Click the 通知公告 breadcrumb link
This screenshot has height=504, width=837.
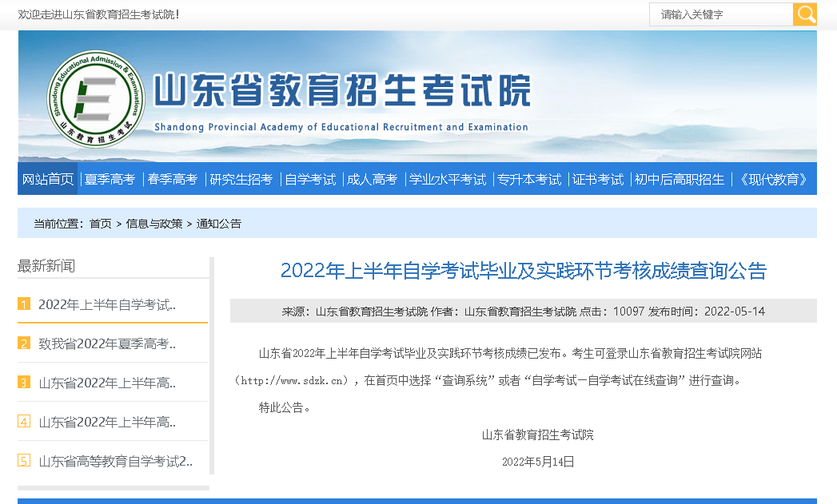[219, 224]
